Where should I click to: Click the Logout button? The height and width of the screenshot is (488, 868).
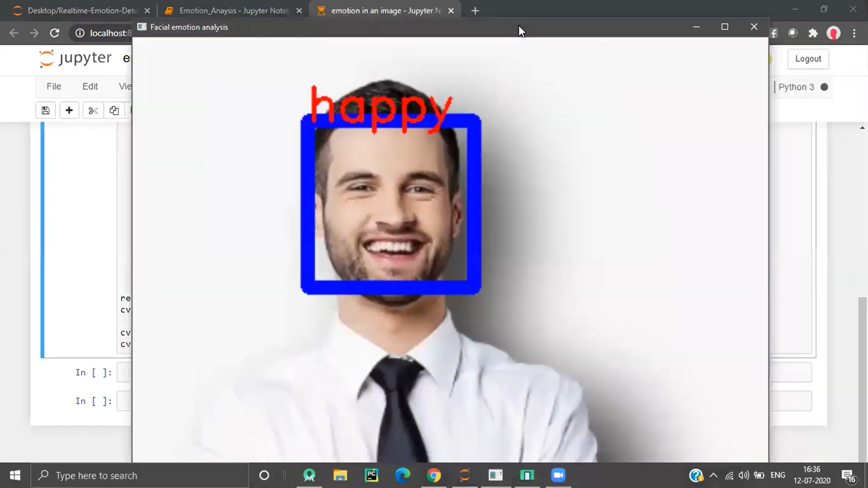coord(808,59)
